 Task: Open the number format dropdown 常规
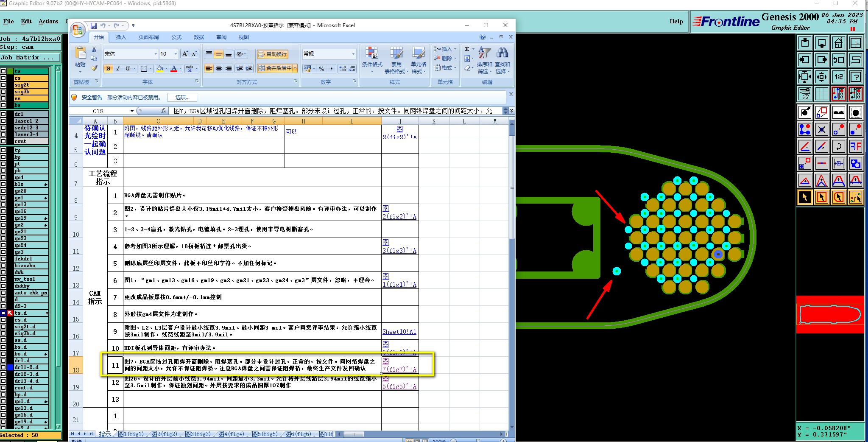click(353, 54)
